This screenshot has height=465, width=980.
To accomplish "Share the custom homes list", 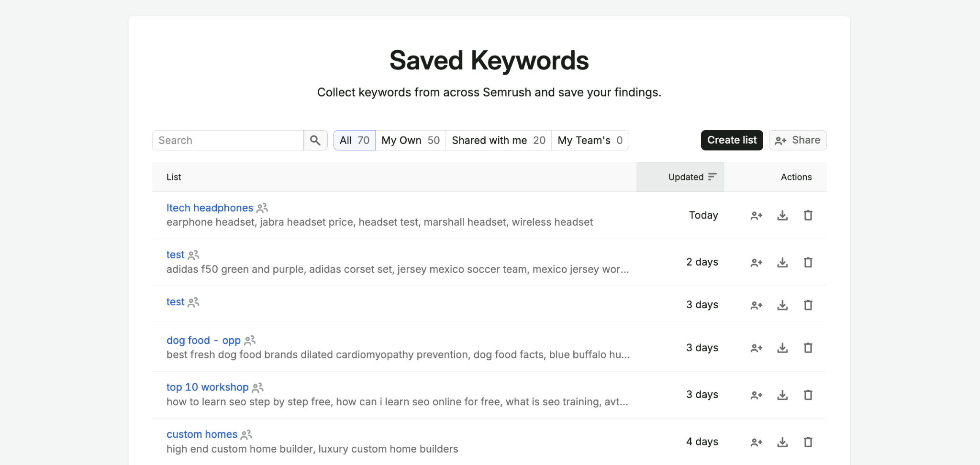I will tap(757, 442).
